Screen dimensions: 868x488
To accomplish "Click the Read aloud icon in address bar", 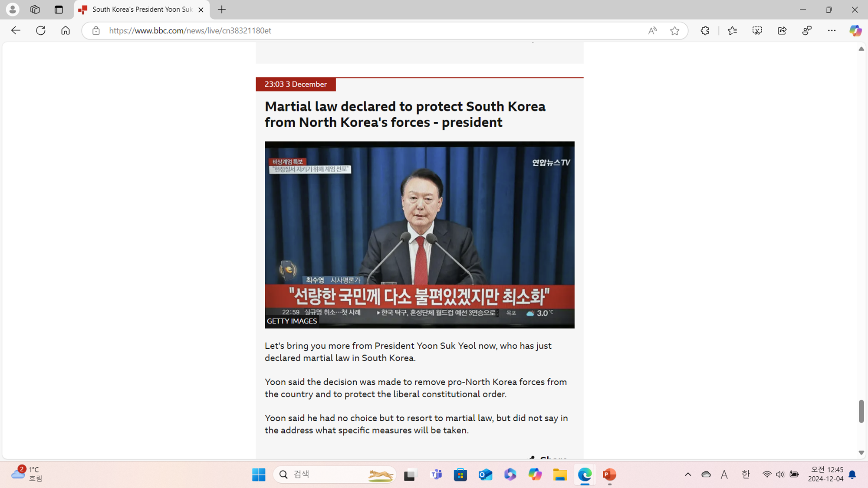I will click(652, 30).
